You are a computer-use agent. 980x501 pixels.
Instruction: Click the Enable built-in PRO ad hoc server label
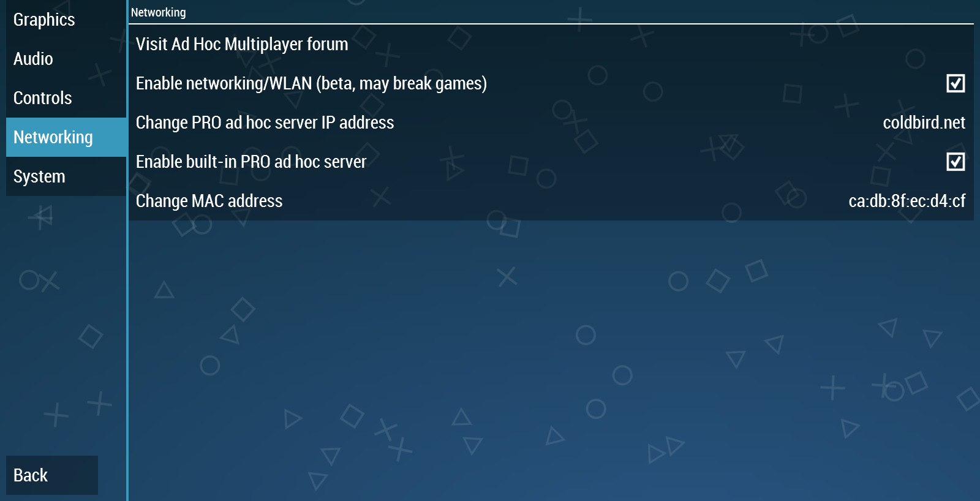coord(251,162)
